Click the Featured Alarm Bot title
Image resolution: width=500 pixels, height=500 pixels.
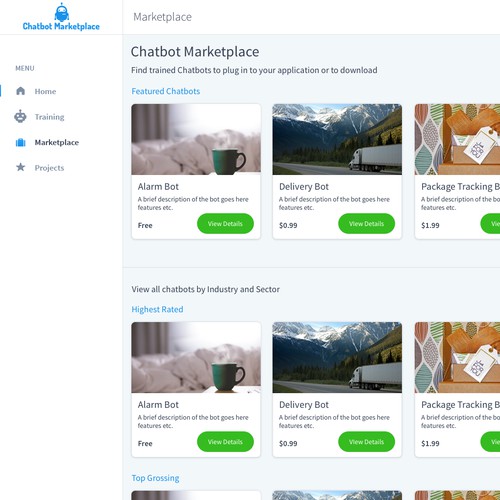pyautogui.click(x=158, y=187)
